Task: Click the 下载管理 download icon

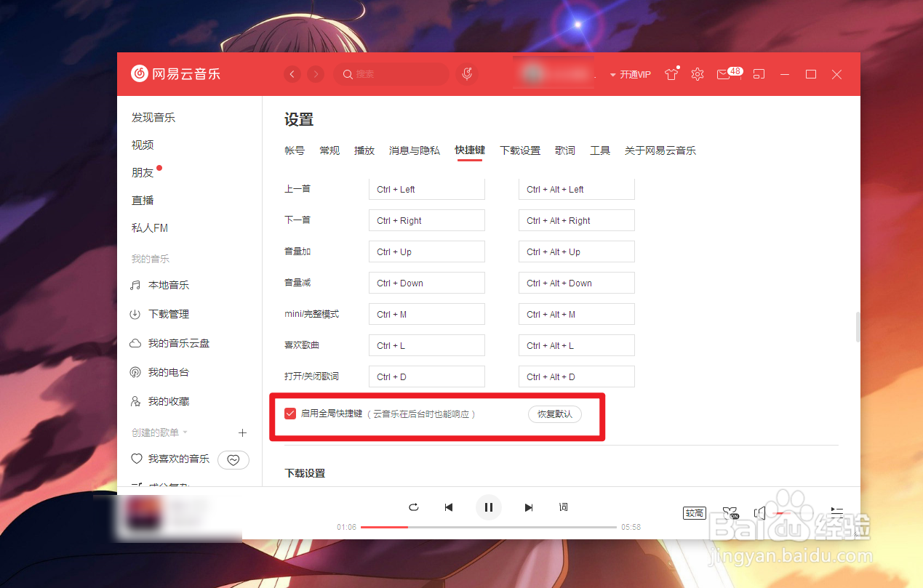Action: 135,314
